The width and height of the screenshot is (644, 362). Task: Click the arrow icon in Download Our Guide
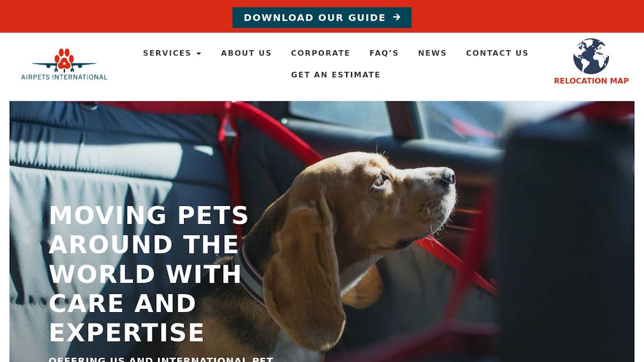(x=397, y=17)
